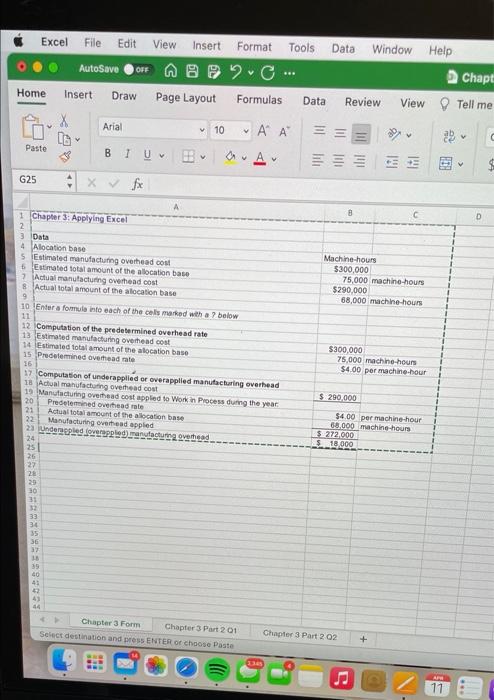Open the quick access more options ellipsis
The height and width of the screenshot is (700, 494).
point(289,74)
